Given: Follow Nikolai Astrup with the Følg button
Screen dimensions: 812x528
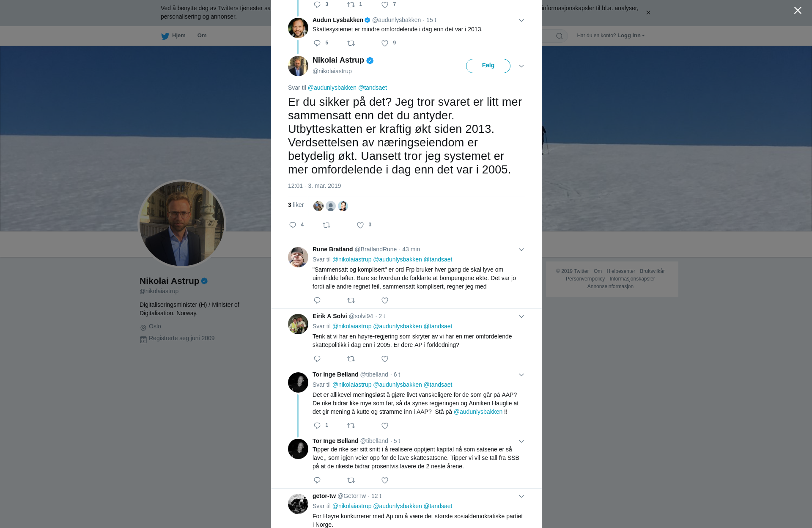Looking at the screenshot, I should [488, 66].
